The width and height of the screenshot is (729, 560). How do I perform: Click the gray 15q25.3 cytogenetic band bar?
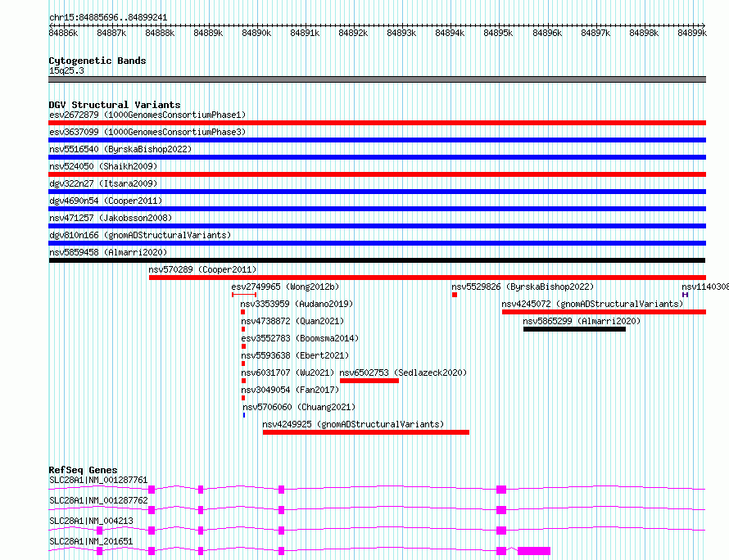(x=377, y=79)
